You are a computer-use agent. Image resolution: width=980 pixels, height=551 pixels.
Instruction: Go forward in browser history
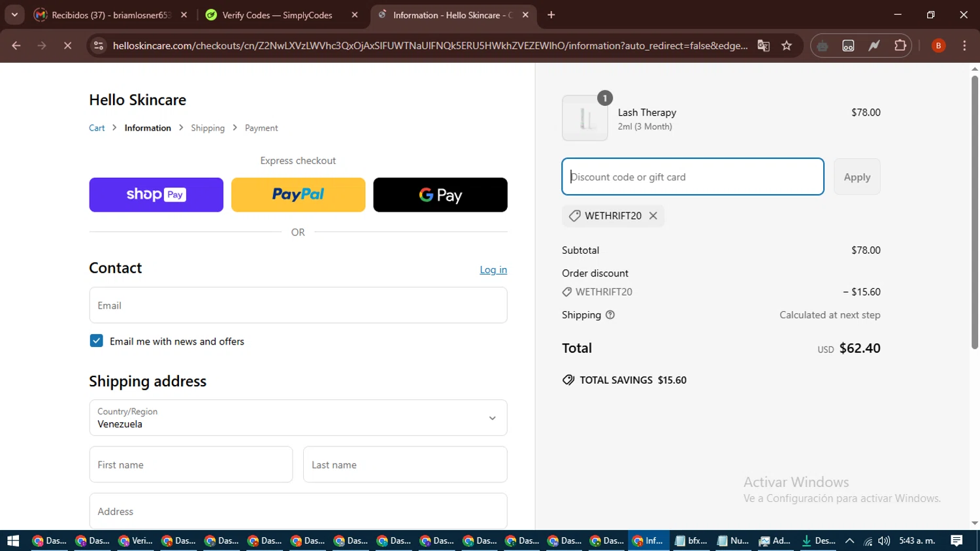(42, 46)
